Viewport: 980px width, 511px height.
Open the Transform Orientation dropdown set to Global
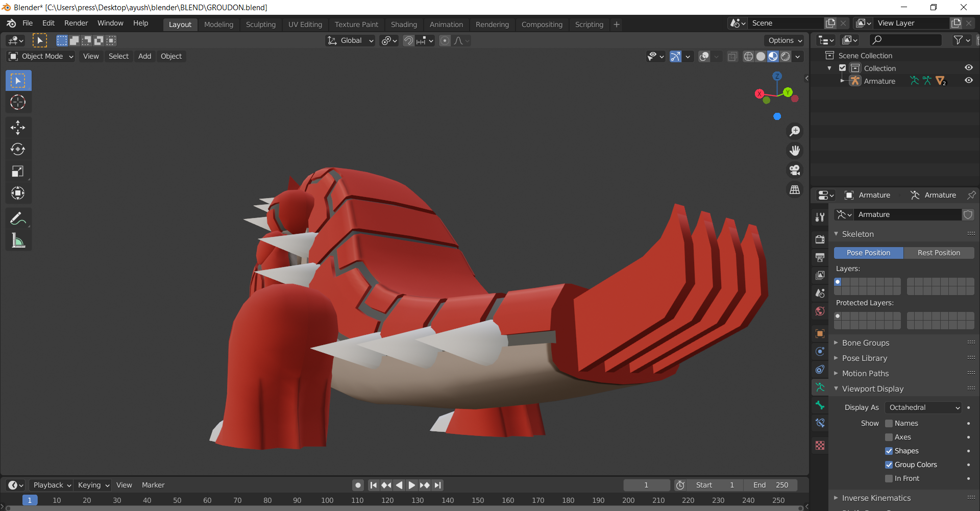pyautogui.click(x=350, y=40)
